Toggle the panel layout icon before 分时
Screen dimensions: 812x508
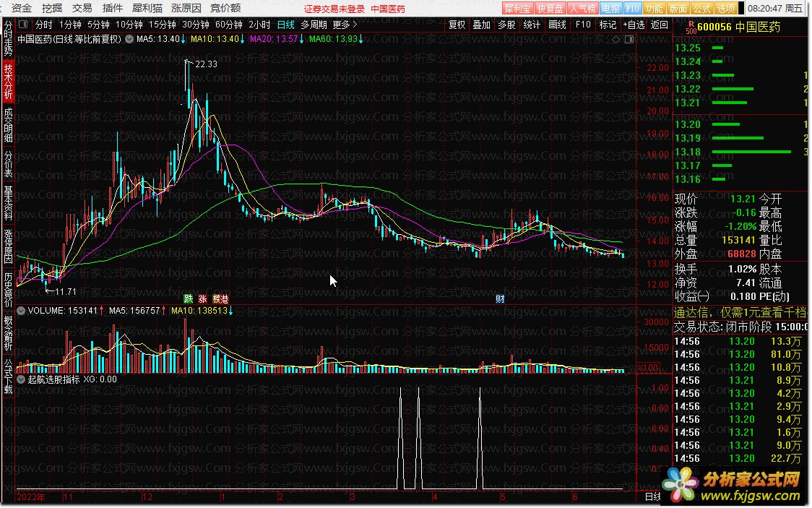[23, 25]
